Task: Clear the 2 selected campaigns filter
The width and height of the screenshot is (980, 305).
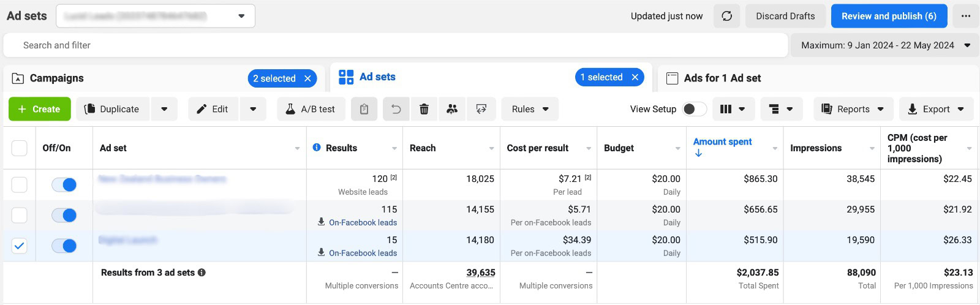Action: tap(307, 78)
